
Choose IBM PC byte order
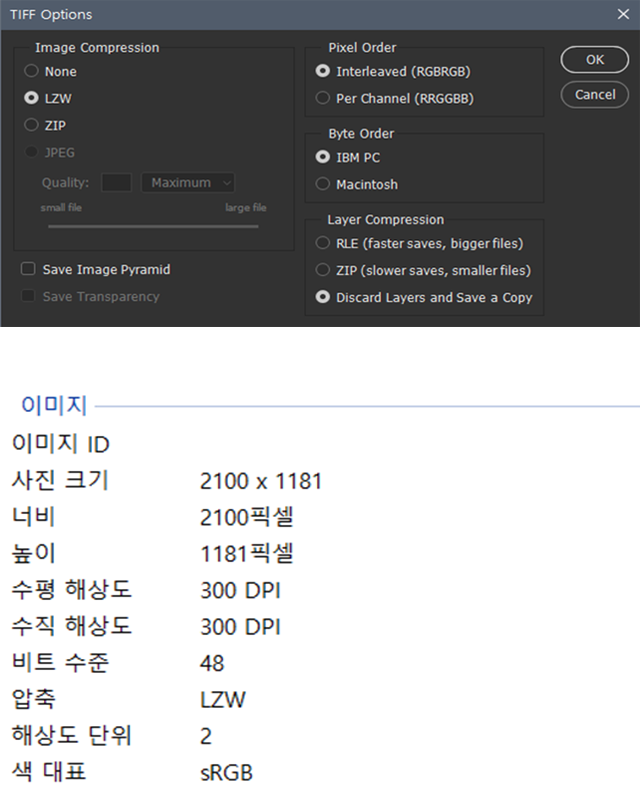pos(323,157)
